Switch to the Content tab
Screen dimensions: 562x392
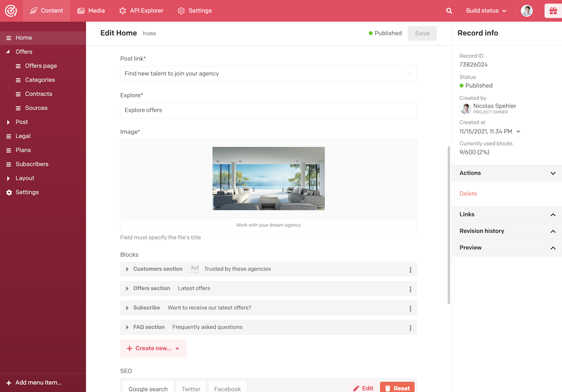tap(46, 11)
